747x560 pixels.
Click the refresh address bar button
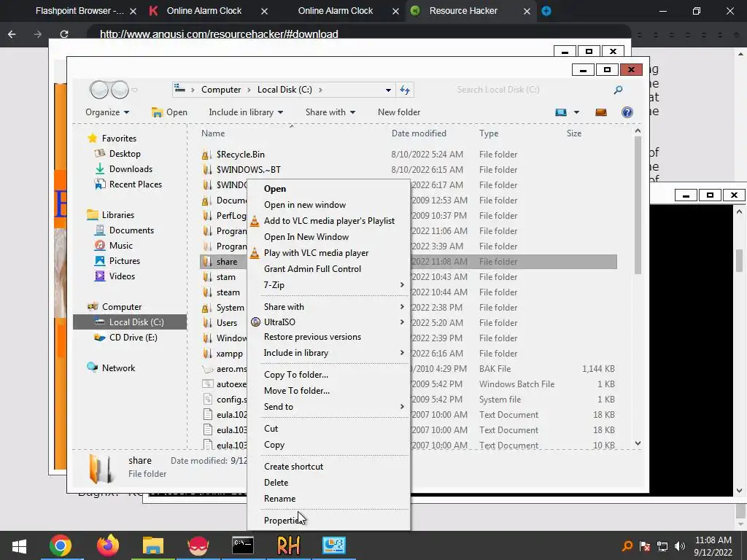click(x=405, y=90)
